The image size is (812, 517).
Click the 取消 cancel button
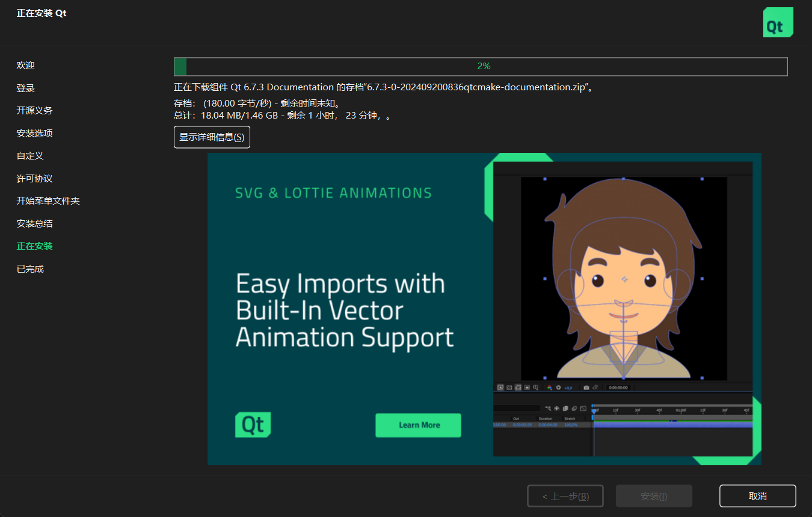click(758, 496)
